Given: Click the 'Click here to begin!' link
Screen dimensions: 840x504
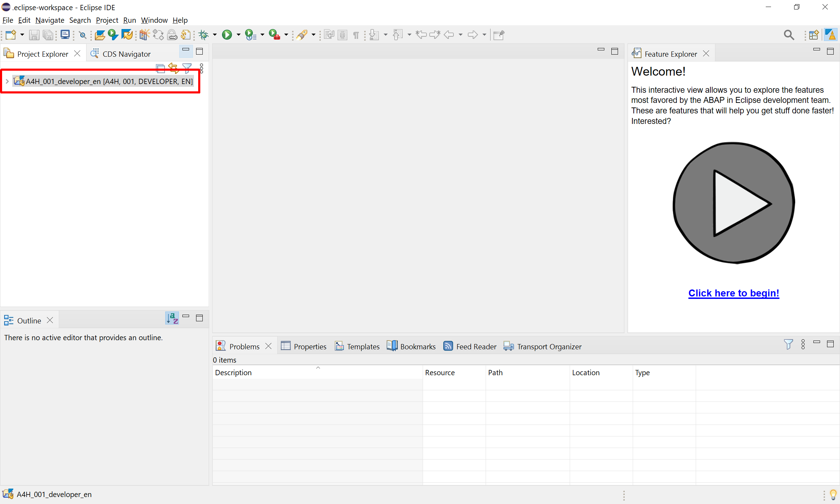Looking at the screenshot, I should [734, 293].
